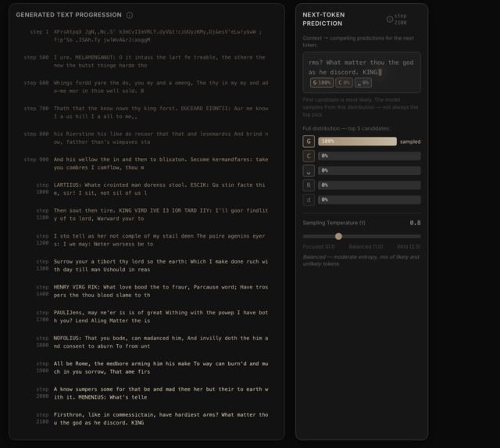The image size is (500, 448).
Task: Click the 'Focused (0.1)' temperature label
Action: click(x=319, y=246)
